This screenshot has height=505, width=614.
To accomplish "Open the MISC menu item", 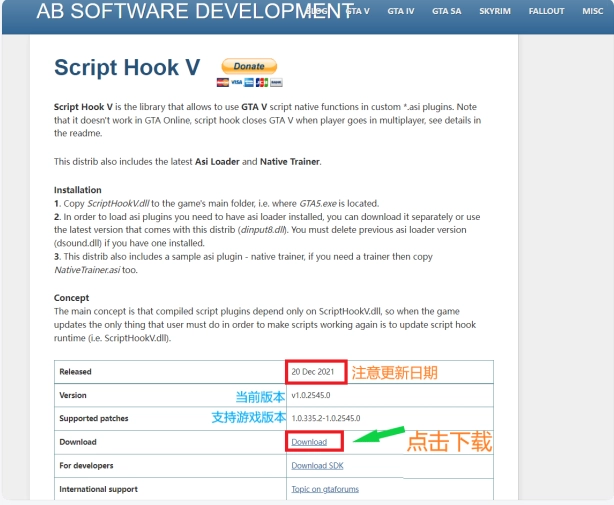I will 591,10.
